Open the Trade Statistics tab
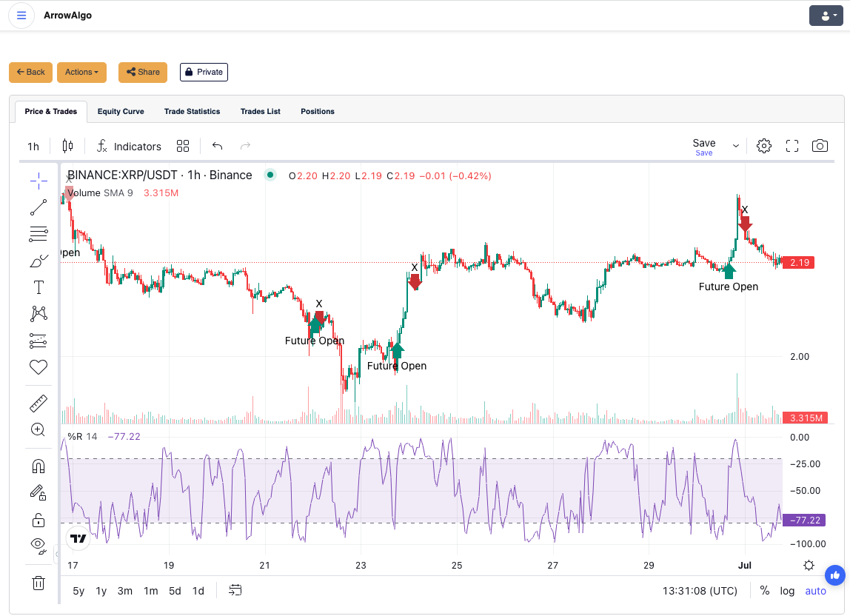Screen dimensions: 850x616 point(192,111)
